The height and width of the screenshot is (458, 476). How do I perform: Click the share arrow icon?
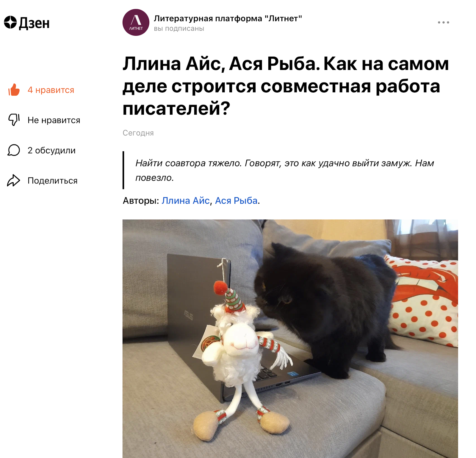tap(13, 180)
